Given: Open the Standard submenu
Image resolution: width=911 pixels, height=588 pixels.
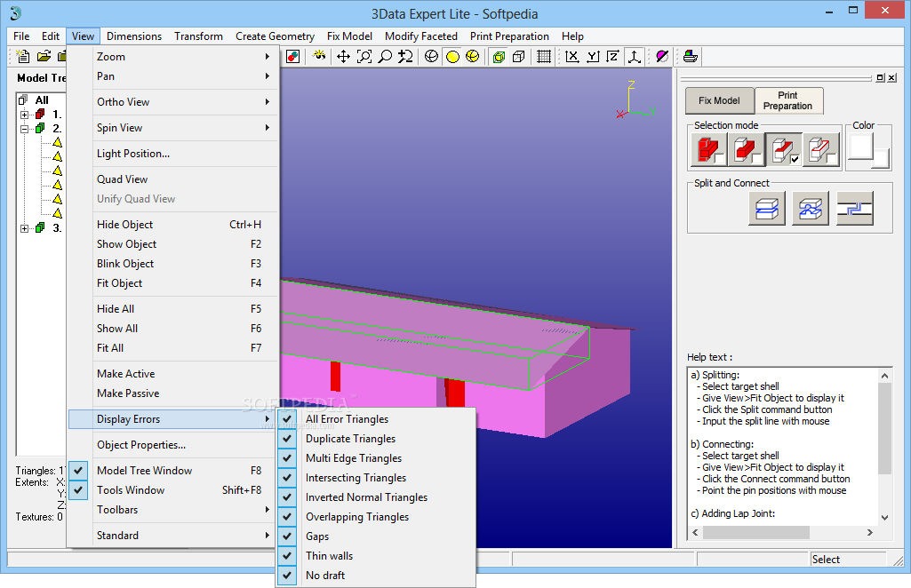Looking at the screenshot, I should click(x=172, y=536).
